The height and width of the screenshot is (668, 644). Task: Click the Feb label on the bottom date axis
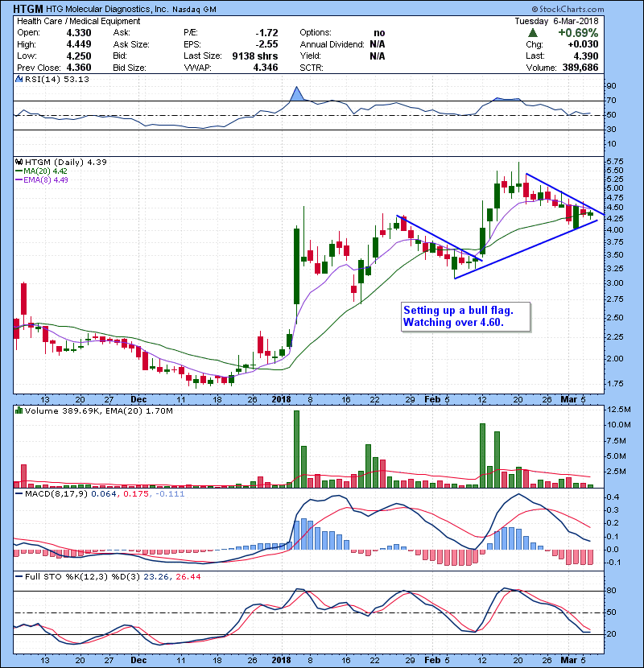[x=432, y=660]
